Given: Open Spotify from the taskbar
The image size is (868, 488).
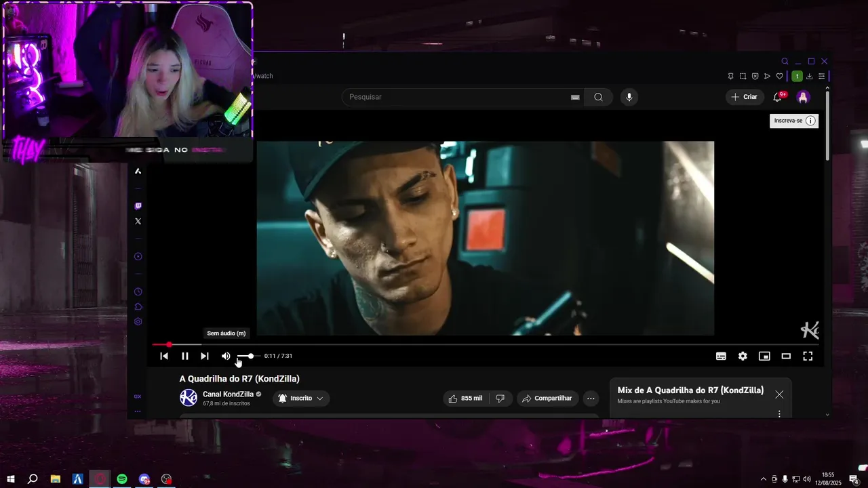Looking at the screenshot, I should point(122,479).
